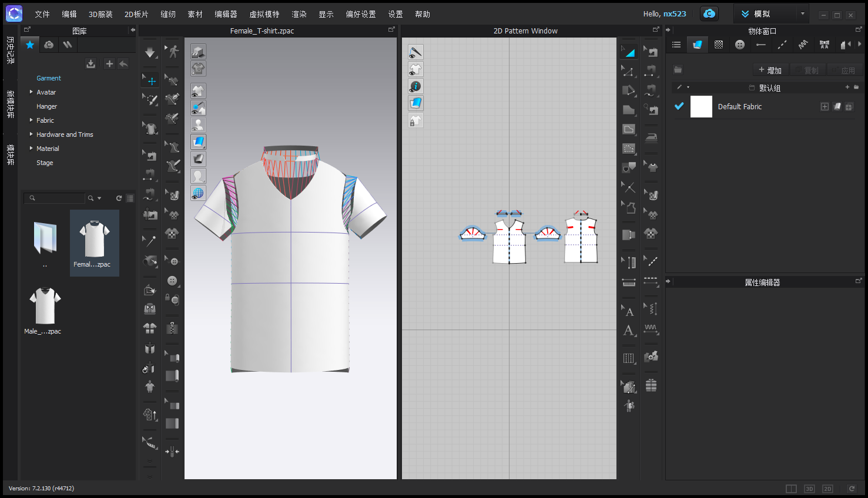Toggle Show Avatar eye icon in 3D view

coord(198,124)
